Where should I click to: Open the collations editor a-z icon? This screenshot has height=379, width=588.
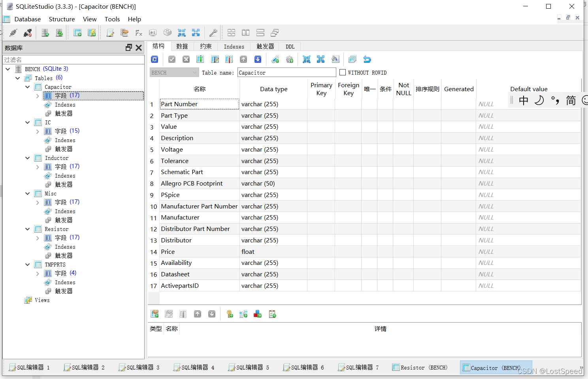(153, 33)
